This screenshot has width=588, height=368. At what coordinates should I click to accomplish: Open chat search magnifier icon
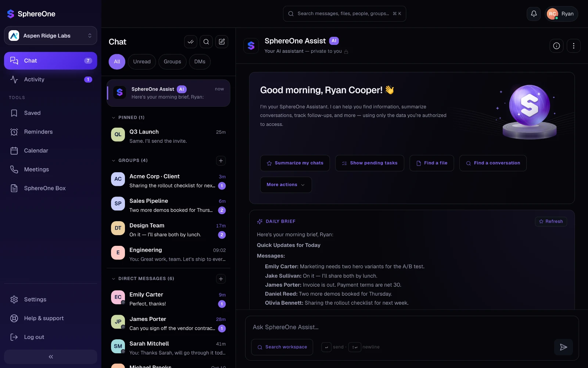point(206,42)
